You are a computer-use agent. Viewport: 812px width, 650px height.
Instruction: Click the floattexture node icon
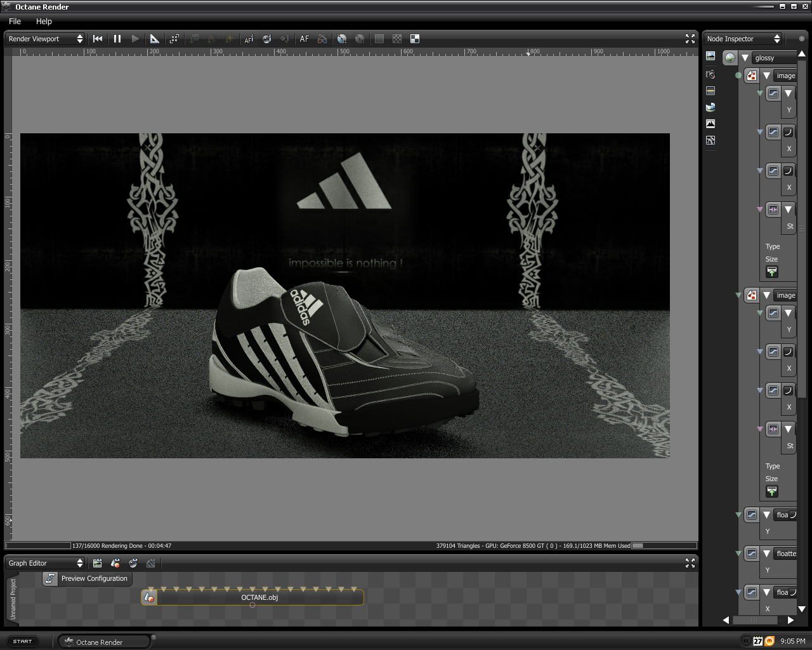tap(752, 554)
